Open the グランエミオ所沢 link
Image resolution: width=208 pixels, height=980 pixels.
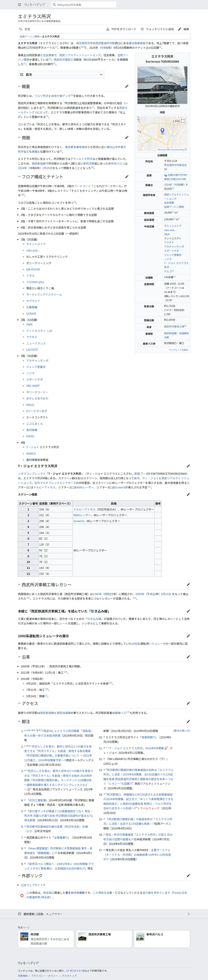tap(81, 159)
